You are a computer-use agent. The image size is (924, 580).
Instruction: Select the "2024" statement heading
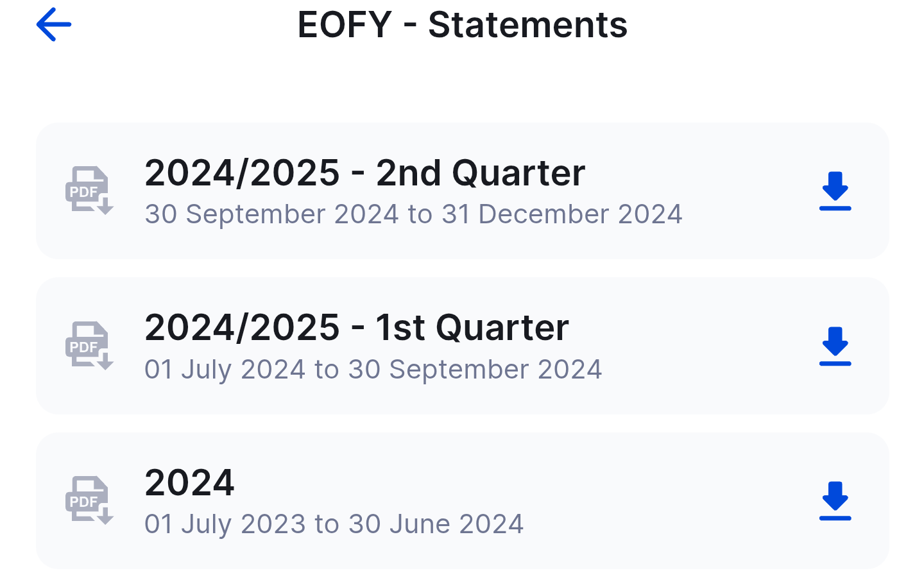pyautogui.click(x=189, y=482)
